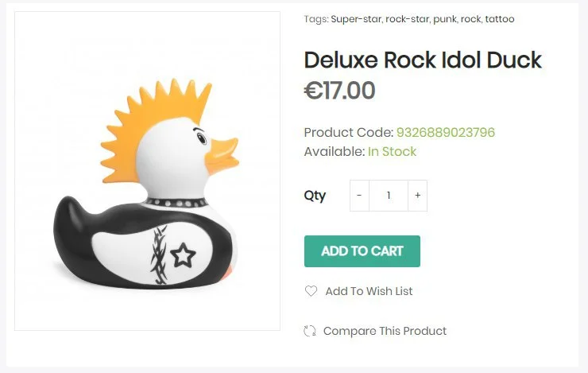Enlarge the rubber duck product image
588x373 pixels.
click(147, 170)
